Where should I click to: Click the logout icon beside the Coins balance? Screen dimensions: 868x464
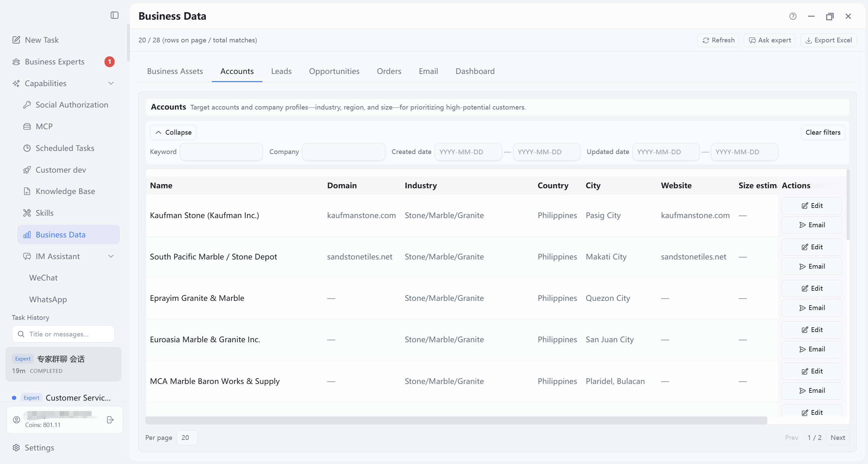click(x=110, y=420)
